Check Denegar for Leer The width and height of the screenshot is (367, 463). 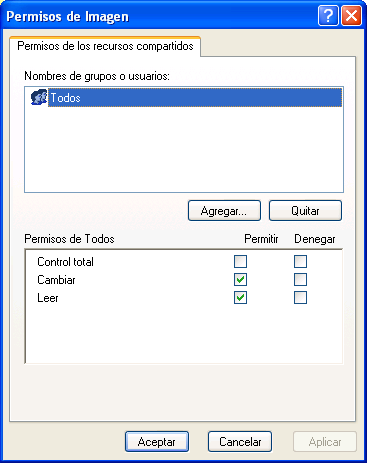300,298
